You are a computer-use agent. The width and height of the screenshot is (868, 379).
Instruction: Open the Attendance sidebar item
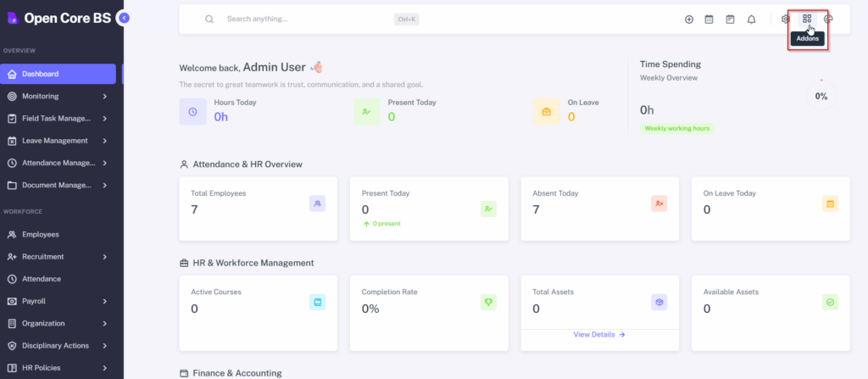click(42, 279)
